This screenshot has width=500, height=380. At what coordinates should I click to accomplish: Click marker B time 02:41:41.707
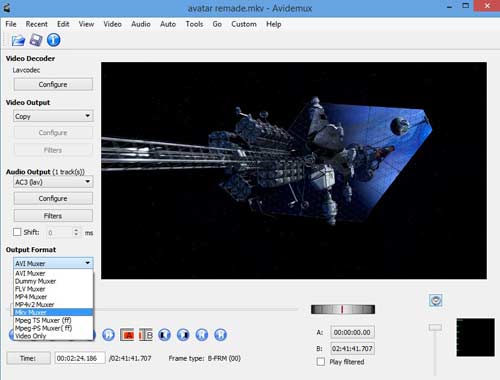352,349
